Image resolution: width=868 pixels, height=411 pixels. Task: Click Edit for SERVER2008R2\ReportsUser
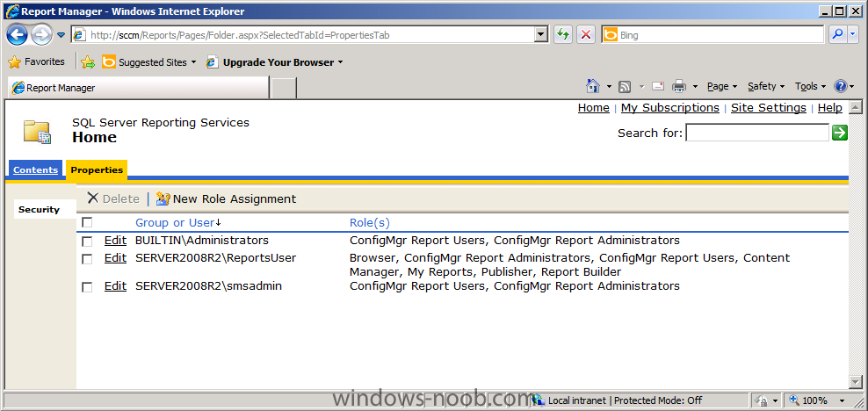[115, 258]
